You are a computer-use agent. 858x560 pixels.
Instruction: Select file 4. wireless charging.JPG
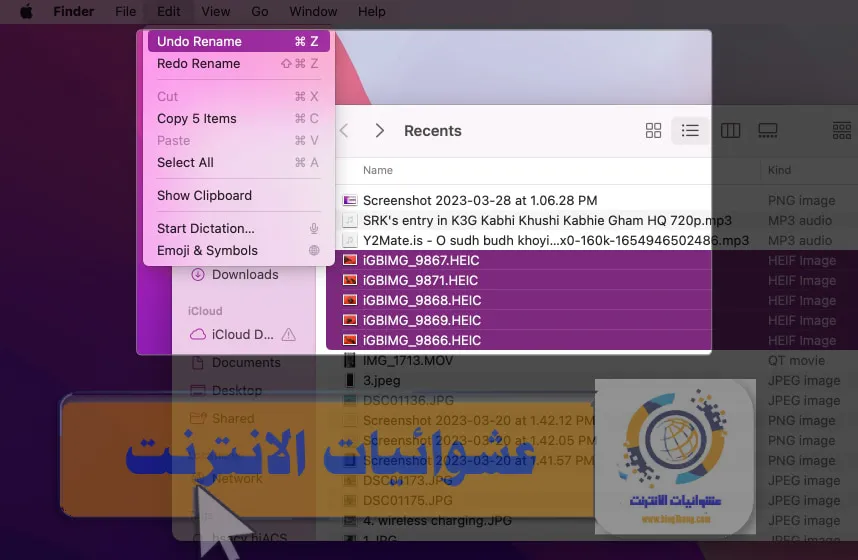(437, 521)
